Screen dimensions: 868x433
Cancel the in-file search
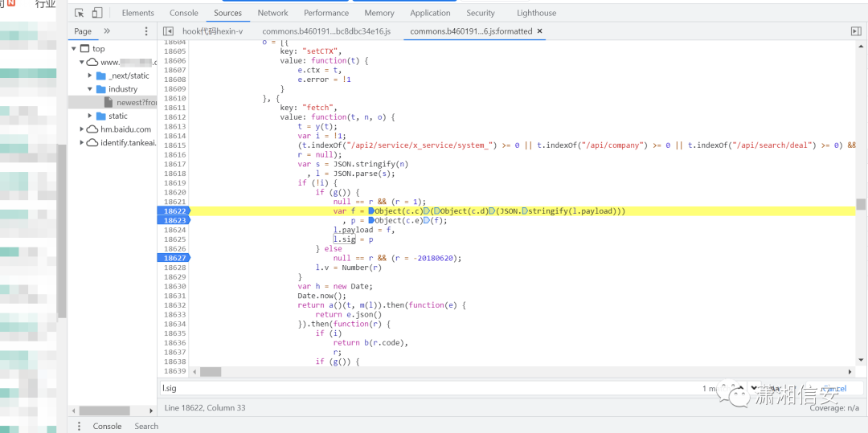(833, 388)
